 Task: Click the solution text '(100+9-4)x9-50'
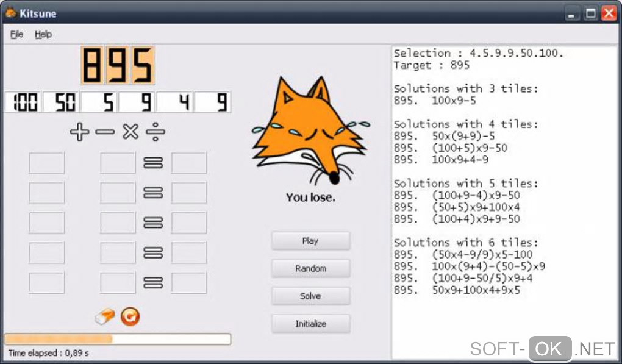coord(476,195)
